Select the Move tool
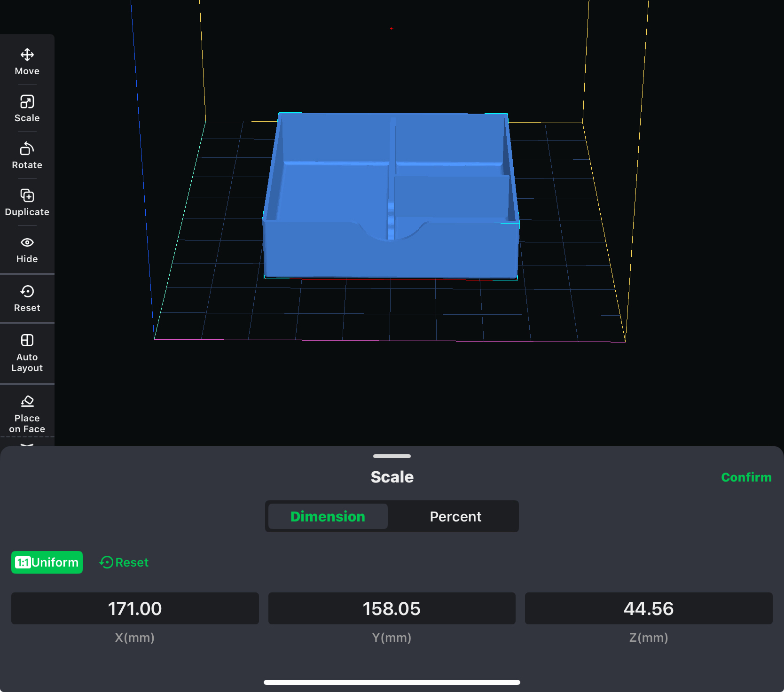 coord(27,62)
